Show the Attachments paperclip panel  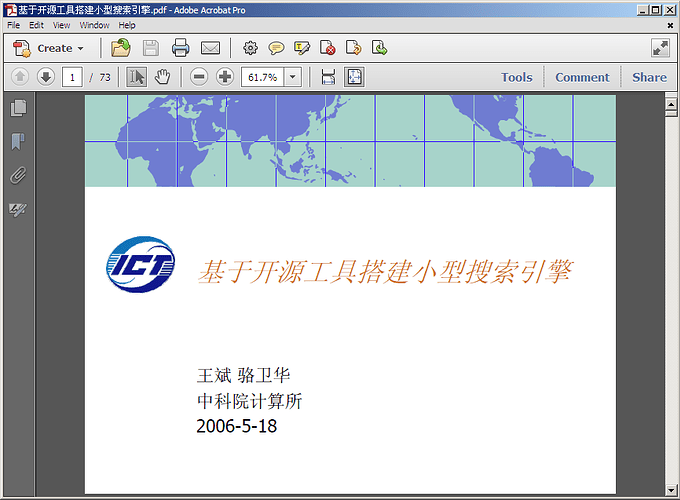coord(18,175)
